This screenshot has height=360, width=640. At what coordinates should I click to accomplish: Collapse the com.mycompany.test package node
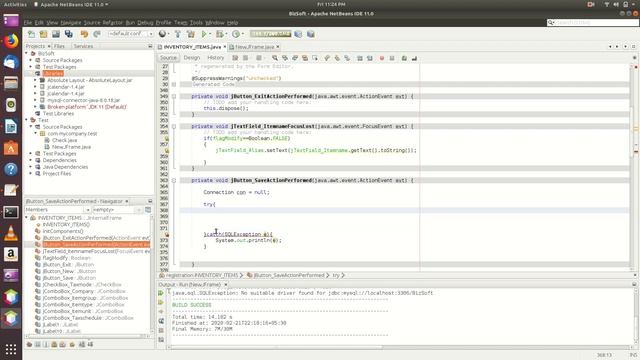[x=36, y=133]
